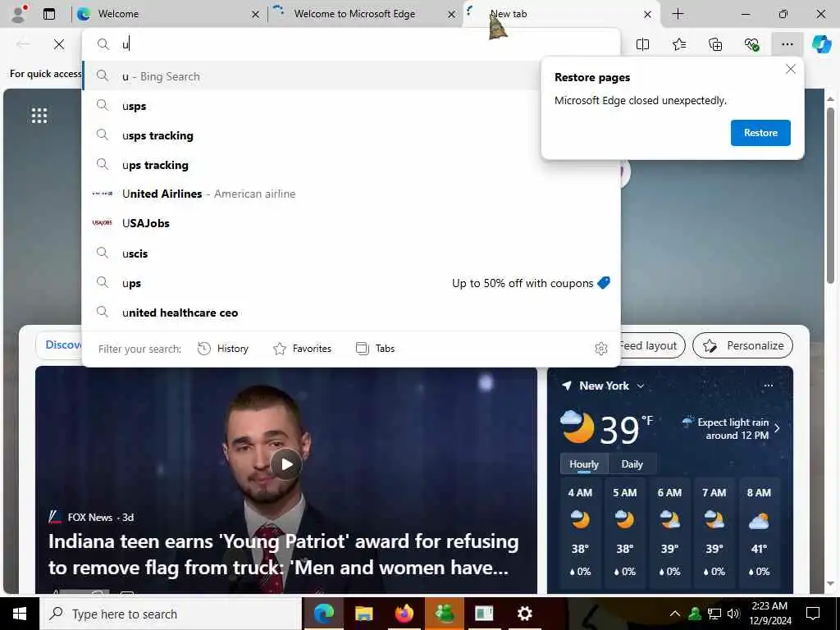Open the 2:23 AM clock in taskbar

(769, 614)
